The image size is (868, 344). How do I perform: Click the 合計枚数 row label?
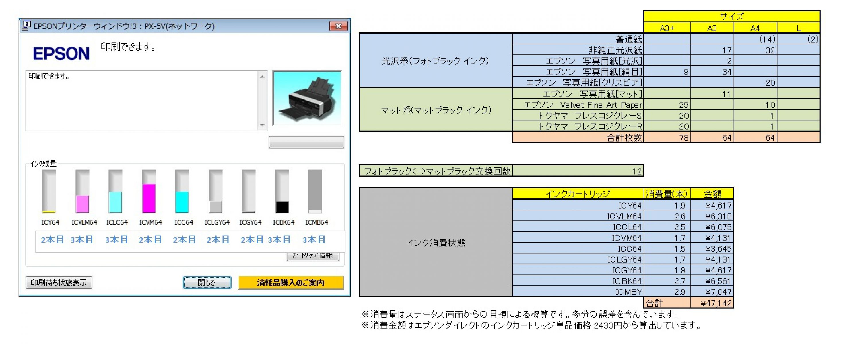[578, 137]
